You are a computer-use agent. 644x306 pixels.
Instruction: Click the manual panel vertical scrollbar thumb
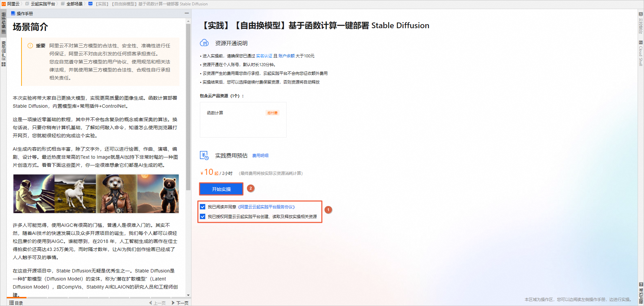point(188,107)
